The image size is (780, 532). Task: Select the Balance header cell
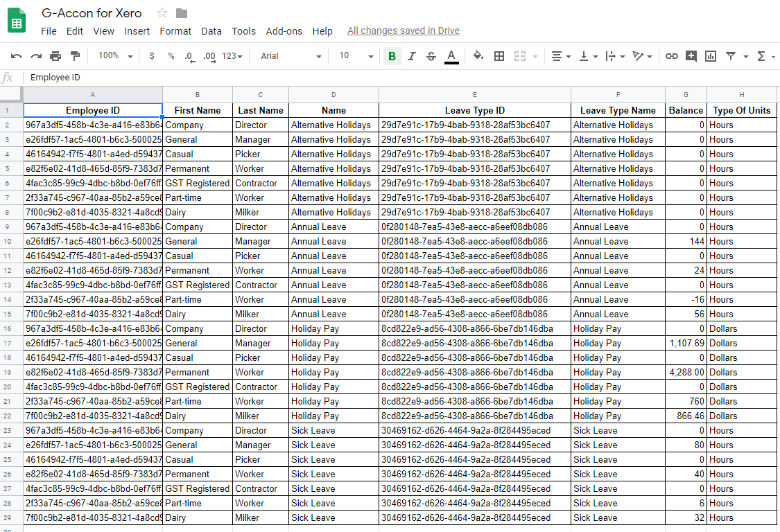(x=686, y=110)
